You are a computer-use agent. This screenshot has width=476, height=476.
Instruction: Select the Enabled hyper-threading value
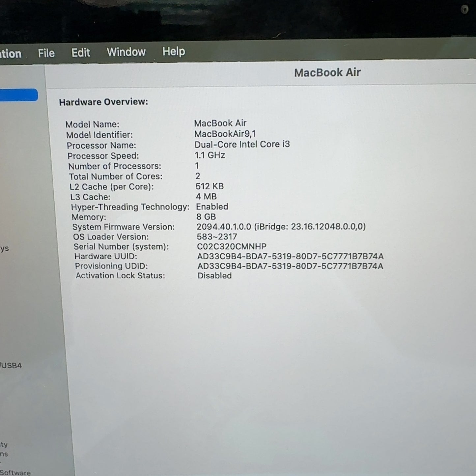(x=212, y=207)
